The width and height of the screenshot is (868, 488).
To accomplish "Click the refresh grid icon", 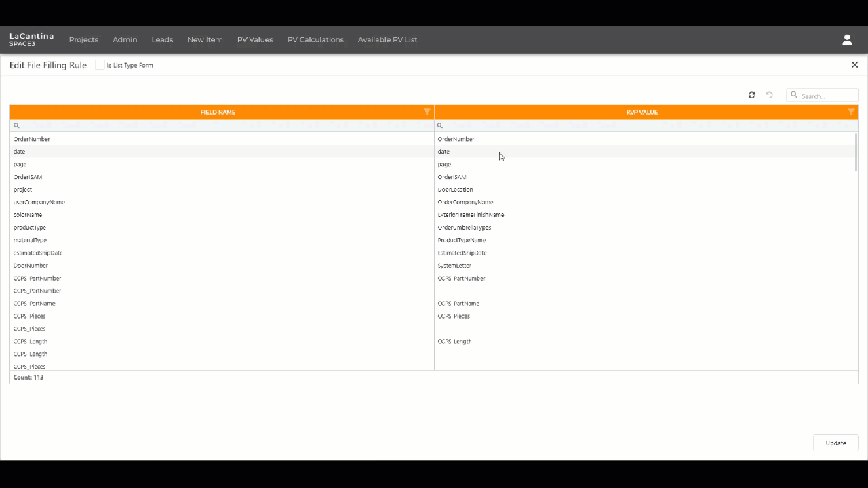I will (751, 95).
